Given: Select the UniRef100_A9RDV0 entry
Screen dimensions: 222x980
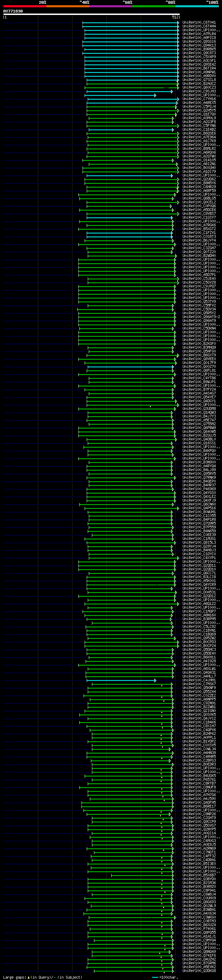Looking at the screenshot, I should (x=199, y=76).
